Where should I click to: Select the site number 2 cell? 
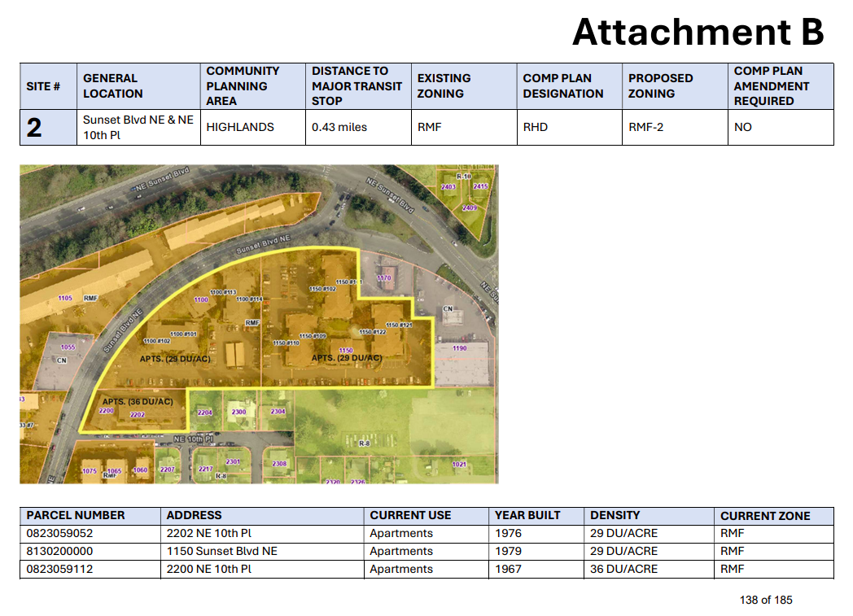[x=34, y=128]
